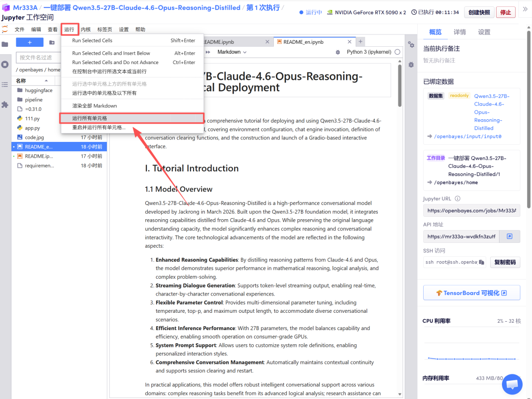Choose Run Selected Cells and Insert Below
This screenshot has height=399, width=532.
point(133,53)
